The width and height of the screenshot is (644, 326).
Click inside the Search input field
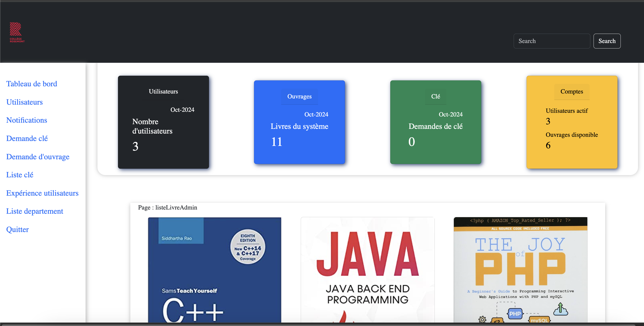552,41
